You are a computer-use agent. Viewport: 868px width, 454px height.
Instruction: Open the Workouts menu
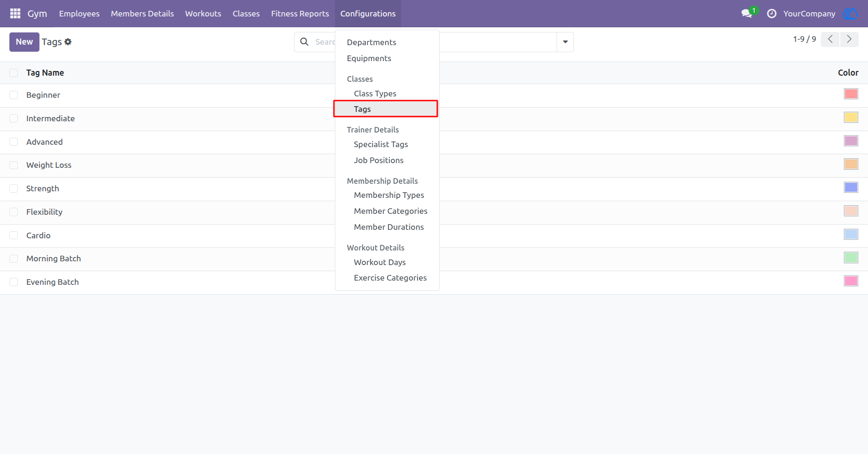[x=203, y=14]
